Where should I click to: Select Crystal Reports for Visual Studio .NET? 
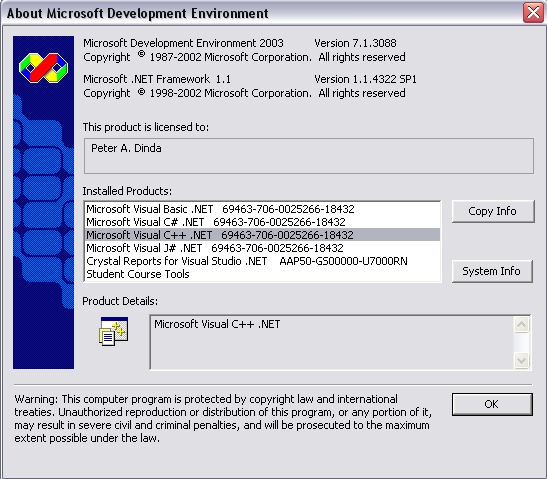pyautogui.click(x=262, y=261)
